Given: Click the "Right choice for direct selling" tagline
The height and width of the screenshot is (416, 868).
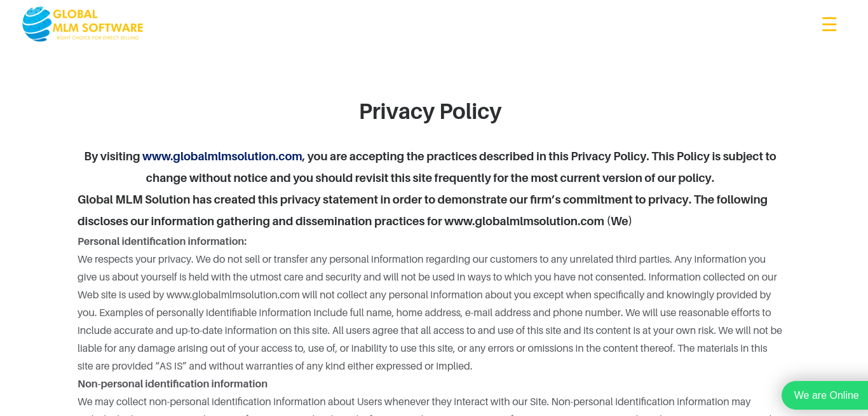Looking at the screenshot, I should click(97, 38).
